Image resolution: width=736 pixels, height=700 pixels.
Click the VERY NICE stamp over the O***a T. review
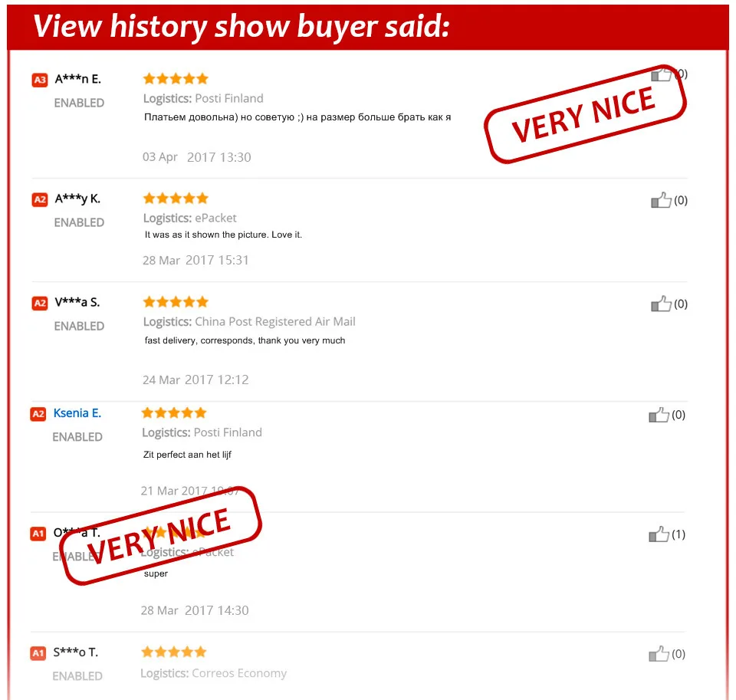click(x=160, y=536)
